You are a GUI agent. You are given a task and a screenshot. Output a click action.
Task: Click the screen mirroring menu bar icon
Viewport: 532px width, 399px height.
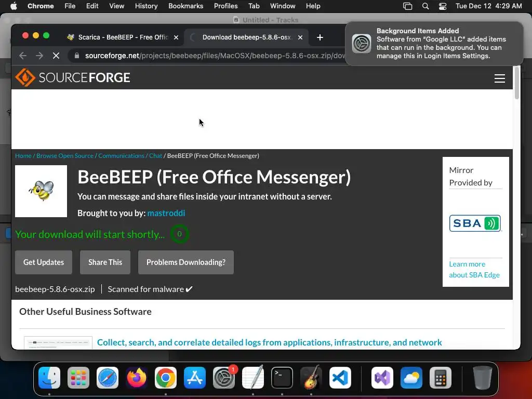(x=407, y=6)
